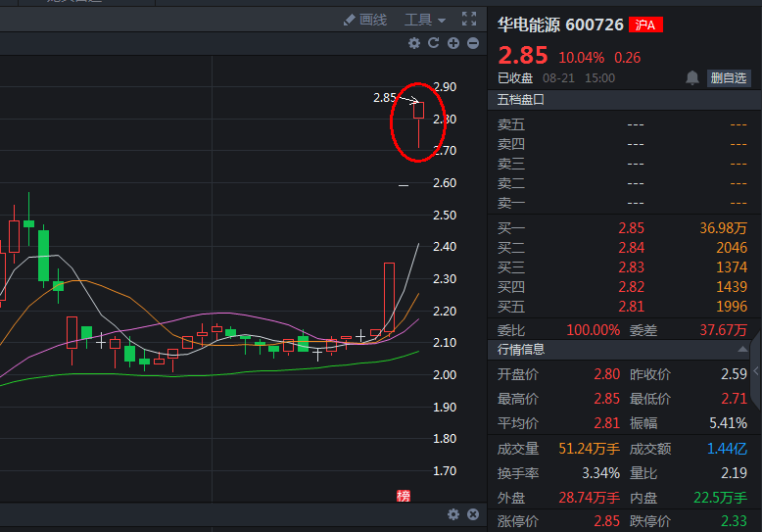
Task: Click 买五 price 2.81
Action: 632,307
